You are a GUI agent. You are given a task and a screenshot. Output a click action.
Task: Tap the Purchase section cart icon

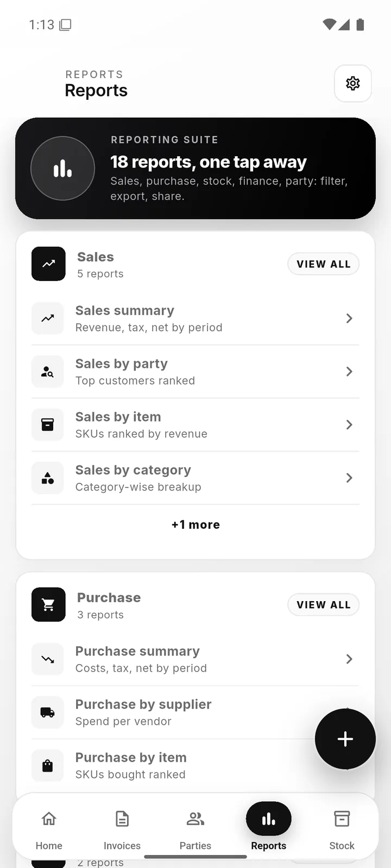48,604
